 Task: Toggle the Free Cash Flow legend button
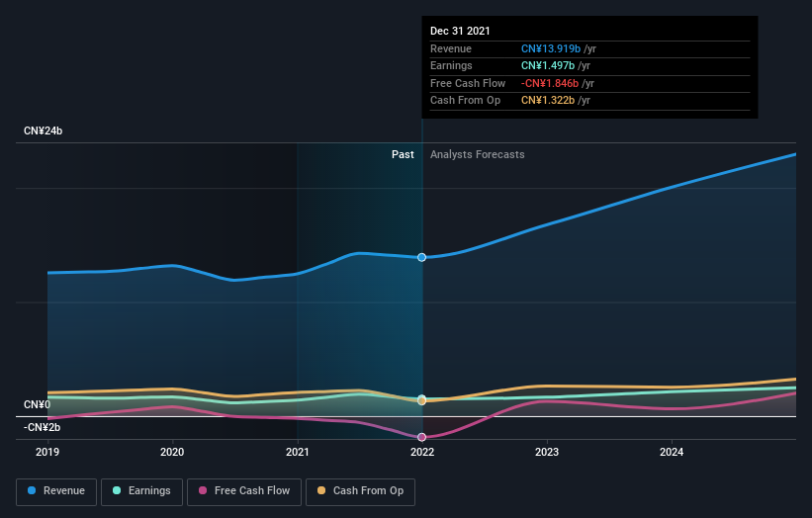244,491
